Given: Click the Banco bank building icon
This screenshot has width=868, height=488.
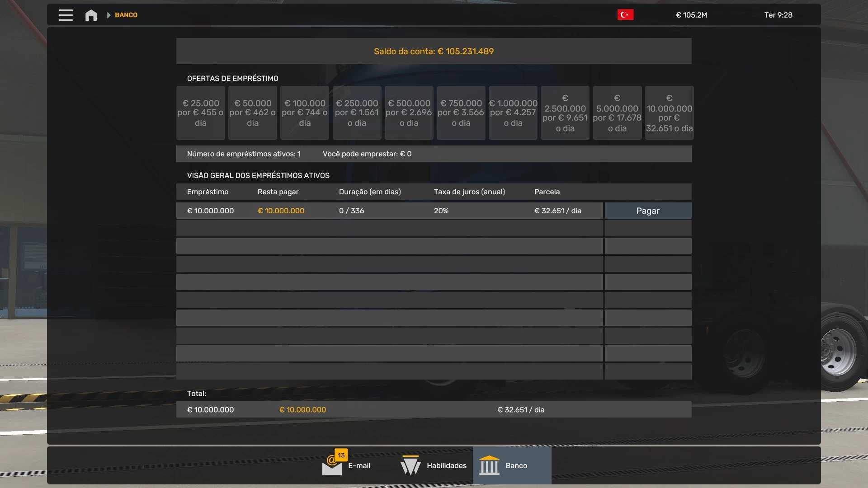Looking at the screenshot, I should point(489,465).
